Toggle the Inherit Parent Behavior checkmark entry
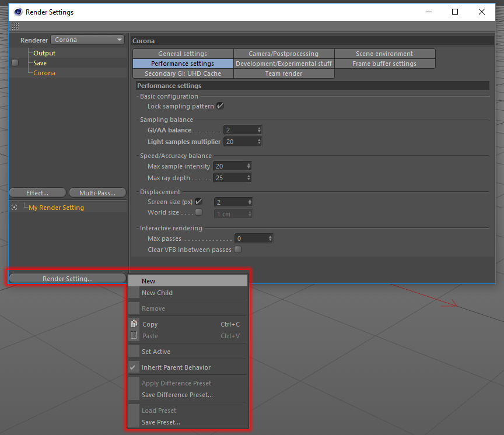The height and width of the screenshot is (435, 504). click(x=188, y=367)
